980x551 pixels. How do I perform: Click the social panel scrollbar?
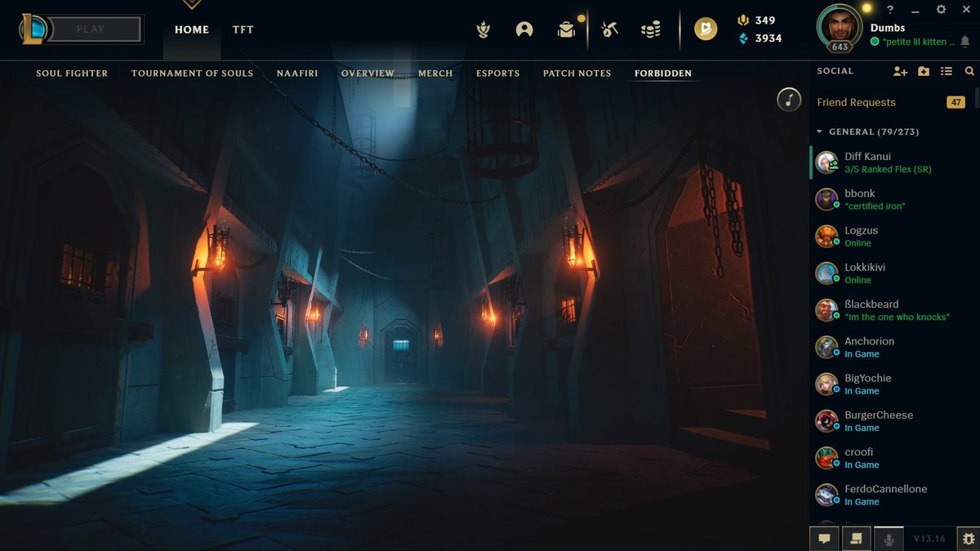pyautogui.click(x=976, y=99)
